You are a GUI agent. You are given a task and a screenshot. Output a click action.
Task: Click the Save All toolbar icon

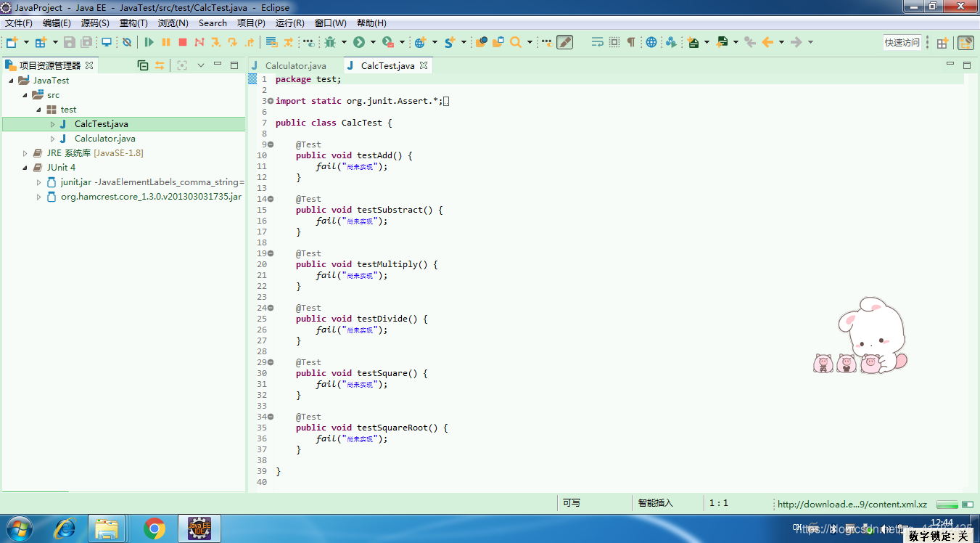tap(86, 42)
